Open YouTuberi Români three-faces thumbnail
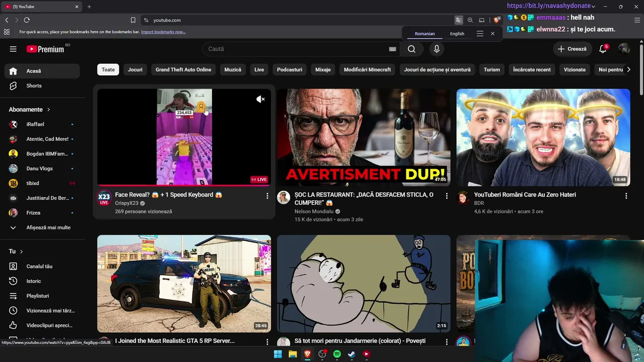Viewport: 644px width, 362px height. 543,137
